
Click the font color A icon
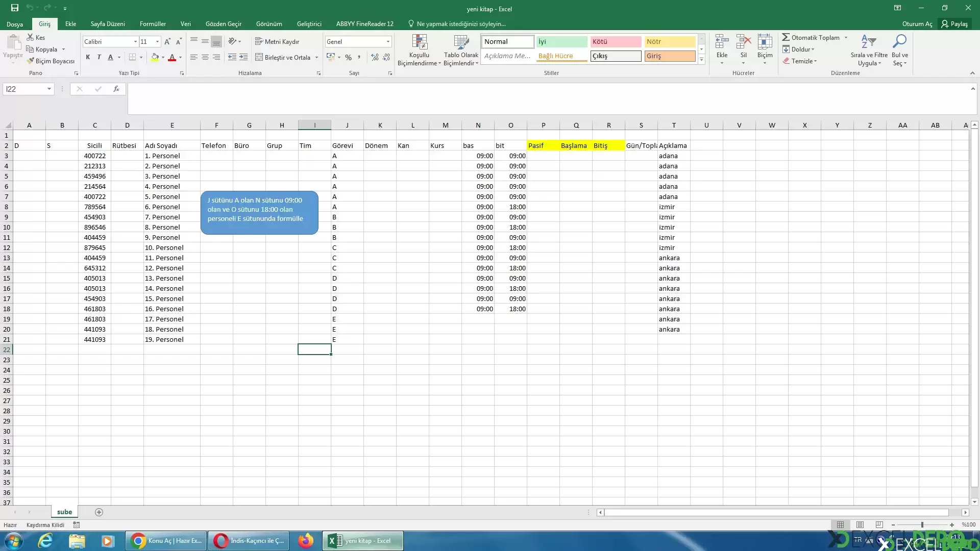point(172,57)
